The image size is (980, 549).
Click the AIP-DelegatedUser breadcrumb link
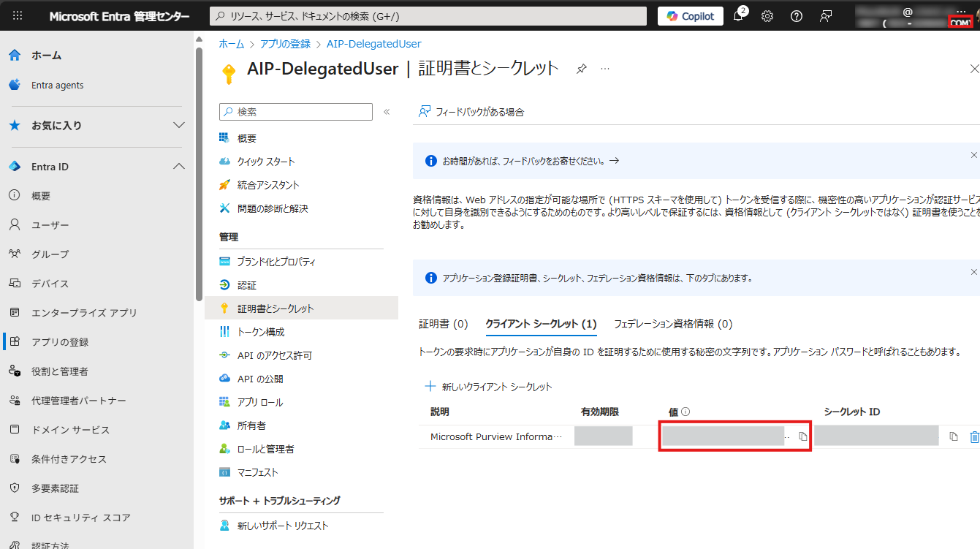374,44
